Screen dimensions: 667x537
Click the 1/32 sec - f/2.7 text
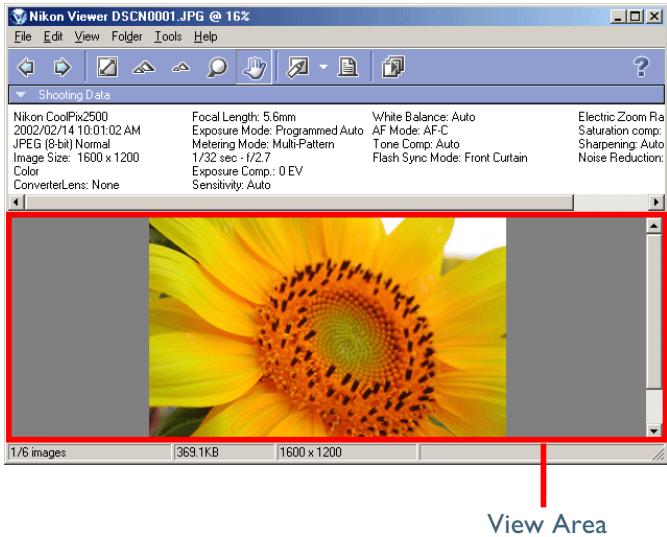pos(231,157)
